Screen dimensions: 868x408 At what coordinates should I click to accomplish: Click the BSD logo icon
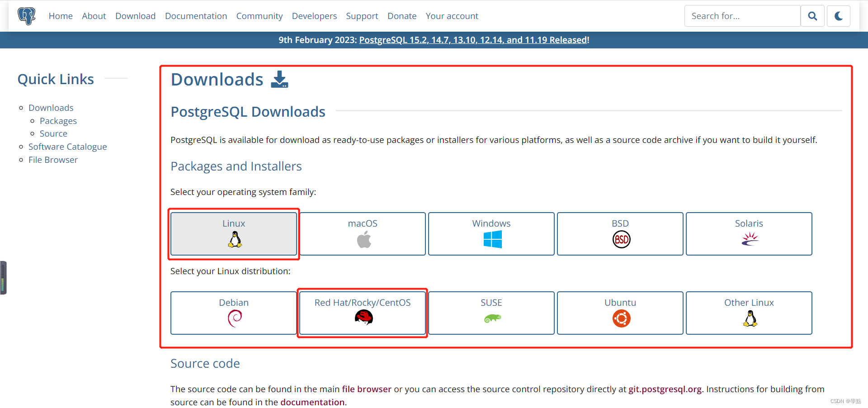coord(621,239)
